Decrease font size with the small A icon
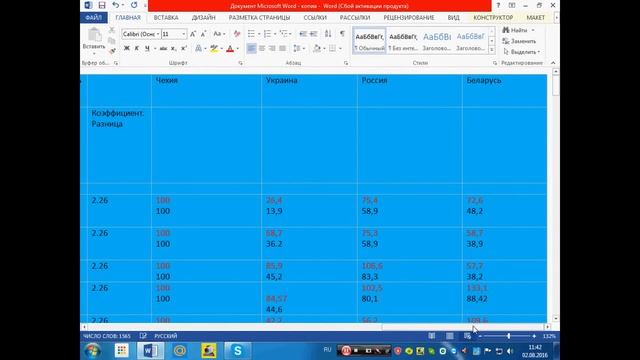The image size is (640, 360). point(203,34)
